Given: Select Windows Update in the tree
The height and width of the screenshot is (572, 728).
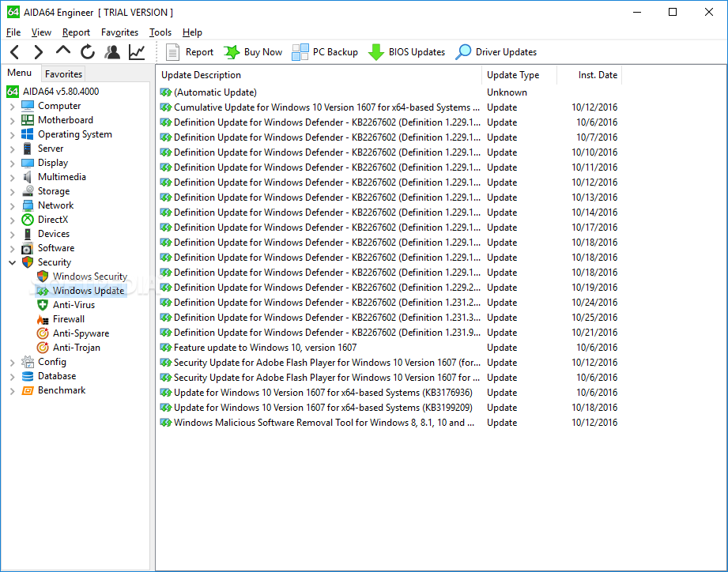Looking at the screenshot, I should 89,291.
